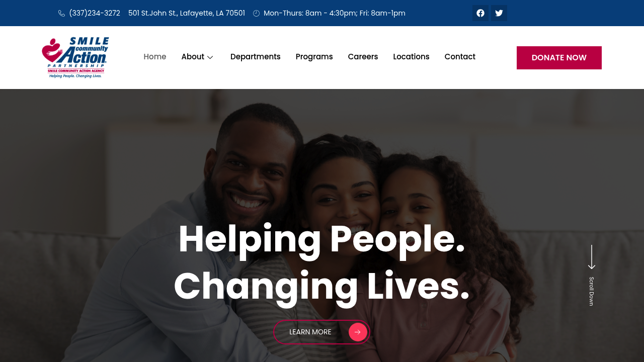Open the Departments page

pos(256,57)
